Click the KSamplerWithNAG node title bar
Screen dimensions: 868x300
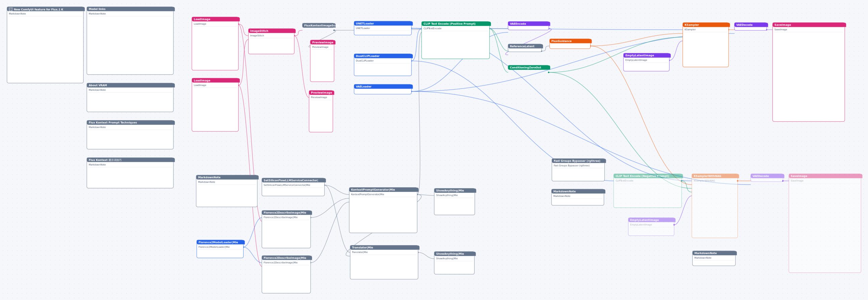[x=715, y=176]
